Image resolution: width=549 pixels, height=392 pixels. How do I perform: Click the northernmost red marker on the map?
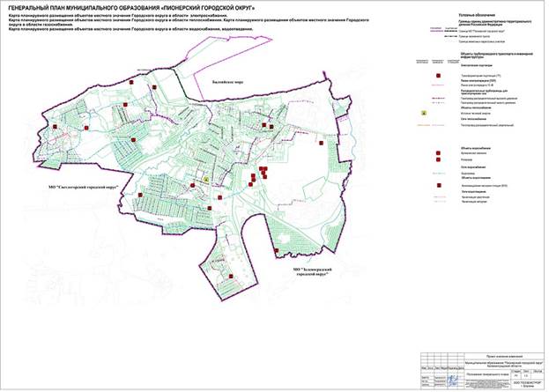coord(131,82)
